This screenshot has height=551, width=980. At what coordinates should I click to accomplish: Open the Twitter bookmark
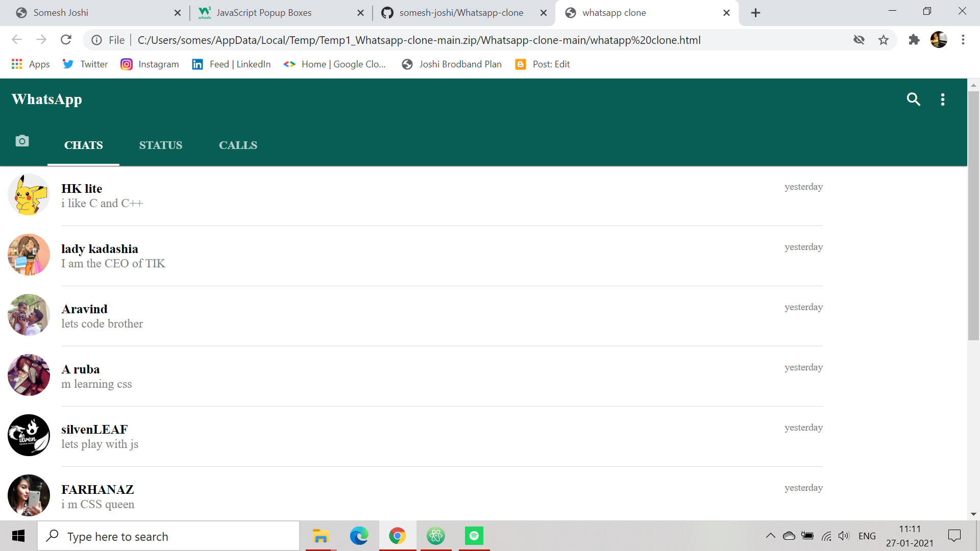pos(85,64)
